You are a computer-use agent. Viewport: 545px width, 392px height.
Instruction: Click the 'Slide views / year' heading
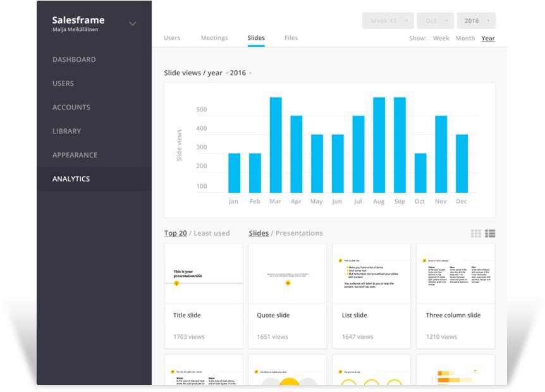[193, 73]
